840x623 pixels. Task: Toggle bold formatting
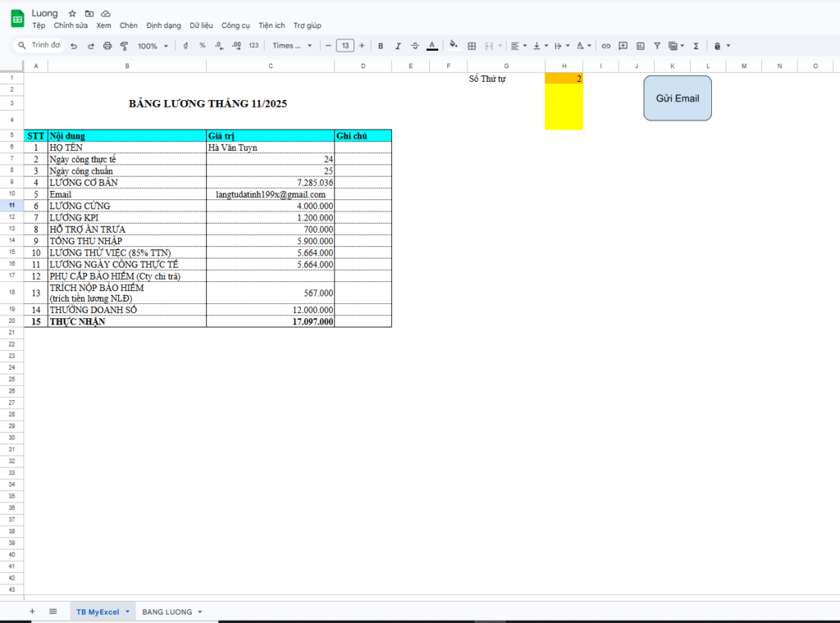point(381,46)
